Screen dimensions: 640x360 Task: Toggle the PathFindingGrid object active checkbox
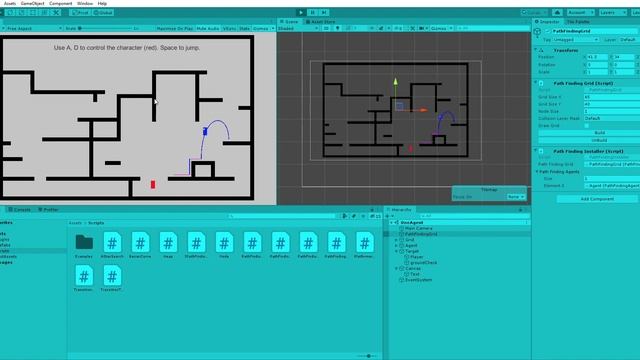click(x=548, y=31)
